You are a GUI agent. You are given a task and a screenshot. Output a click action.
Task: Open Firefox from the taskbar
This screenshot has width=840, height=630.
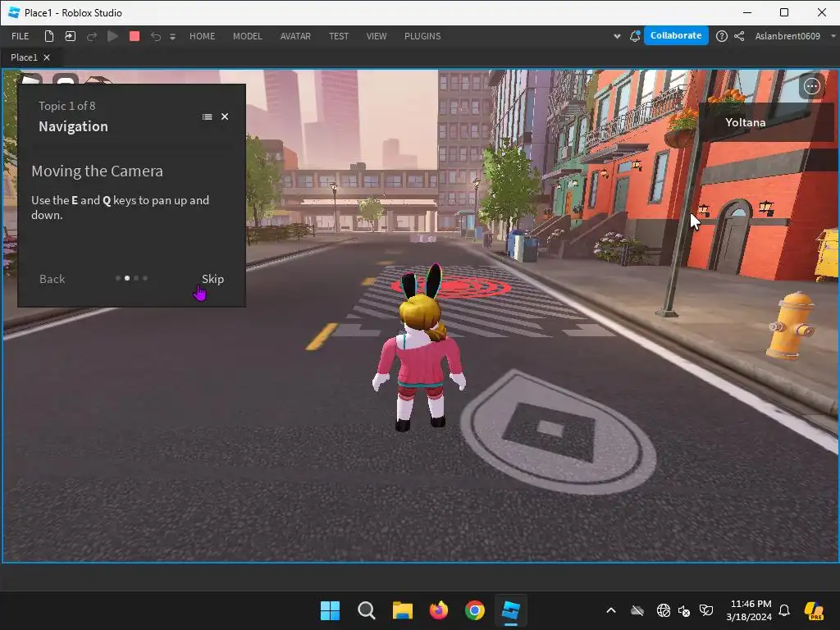tap(439, 610)
